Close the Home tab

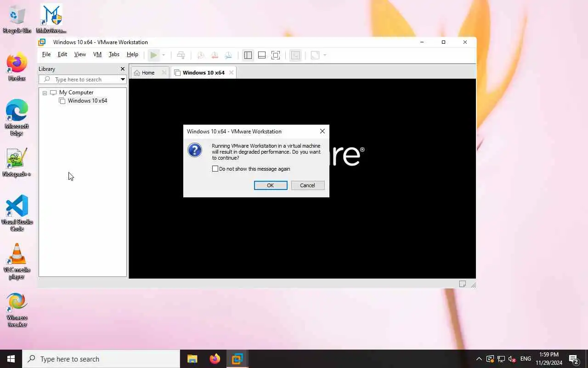pyautogui.click(x=164, y=73)
